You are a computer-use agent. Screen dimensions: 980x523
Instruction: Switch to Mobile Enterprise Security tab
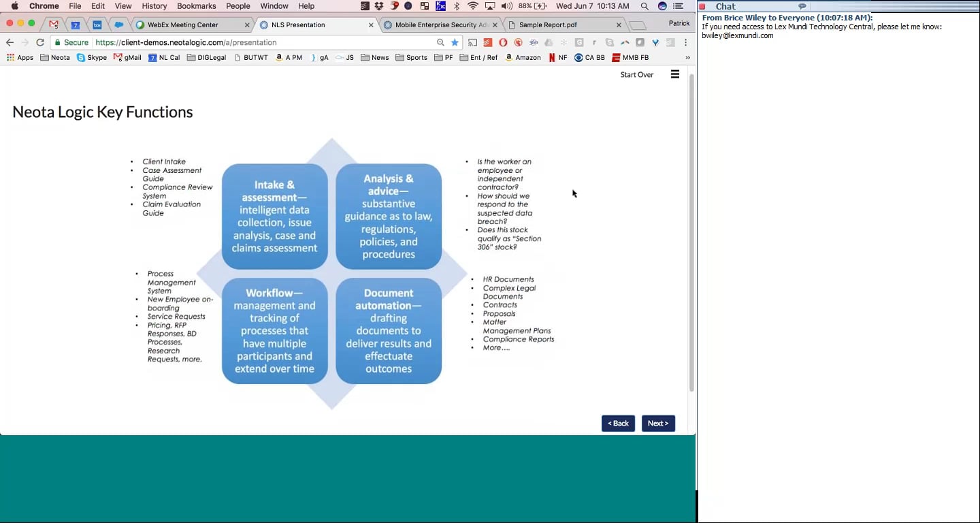[x=441, y=25]
